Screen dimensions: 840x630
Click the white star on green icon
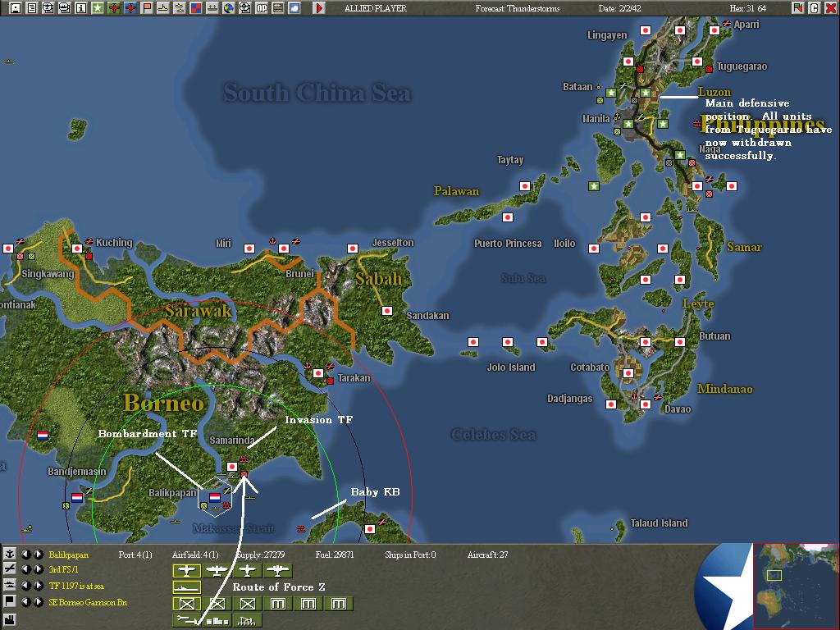98,8
